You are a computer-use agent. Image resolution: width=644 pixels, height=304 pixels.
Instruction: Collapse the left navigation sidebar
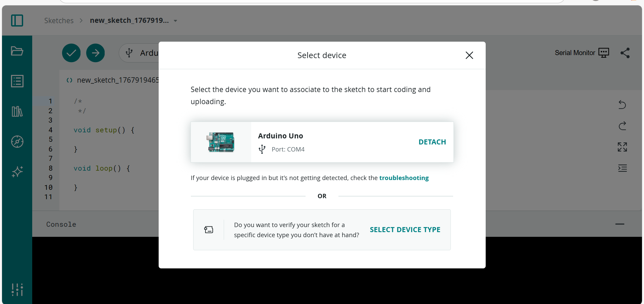coord(17,20)
